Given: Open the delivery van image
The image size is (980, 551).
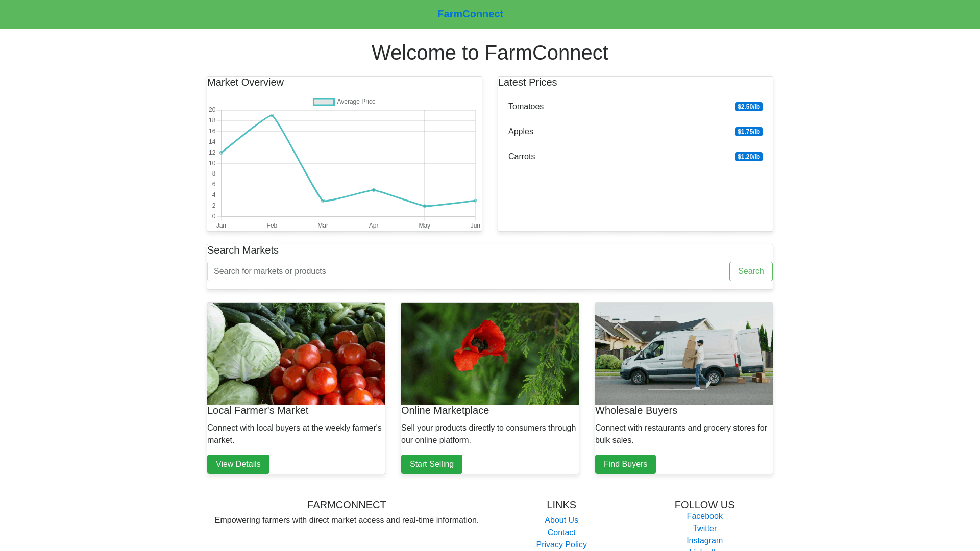Looking at the screenshot, I should tap(684, 354).
